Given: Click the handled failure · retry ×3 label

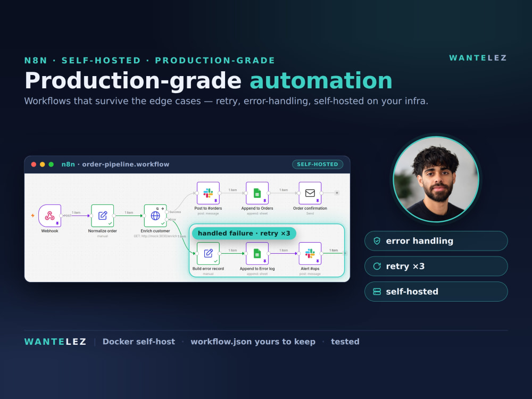Looking at the screenshot, I should (x=244, y=233).
